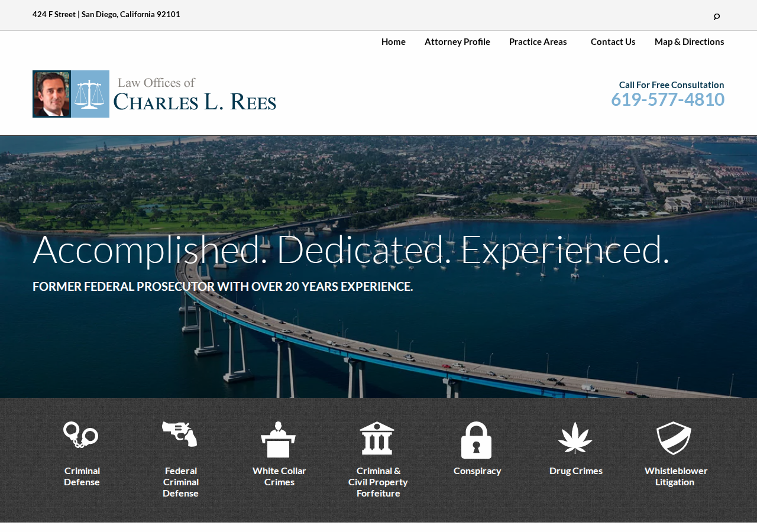Call phone number 619-577-4810
757x532 pixels.
pos(668,99)
